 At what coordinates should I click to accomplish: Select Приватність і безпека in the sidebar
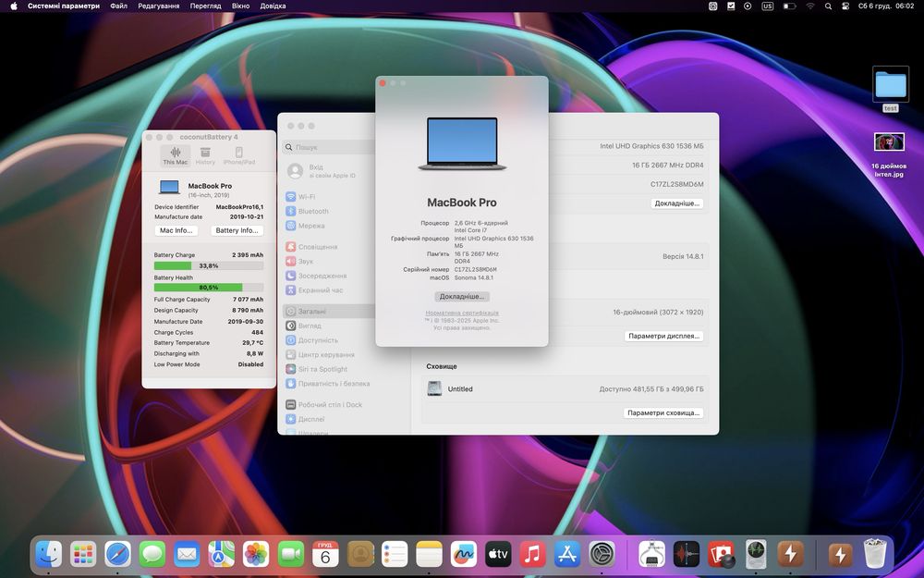[x=329, y=384]
